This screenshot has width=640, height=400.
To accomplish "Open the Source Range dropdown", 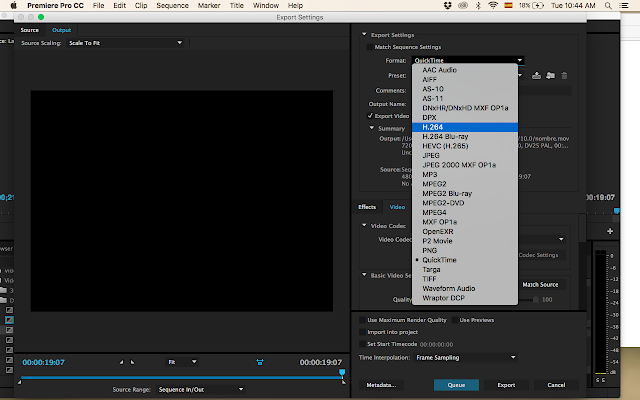I will 201,389.
